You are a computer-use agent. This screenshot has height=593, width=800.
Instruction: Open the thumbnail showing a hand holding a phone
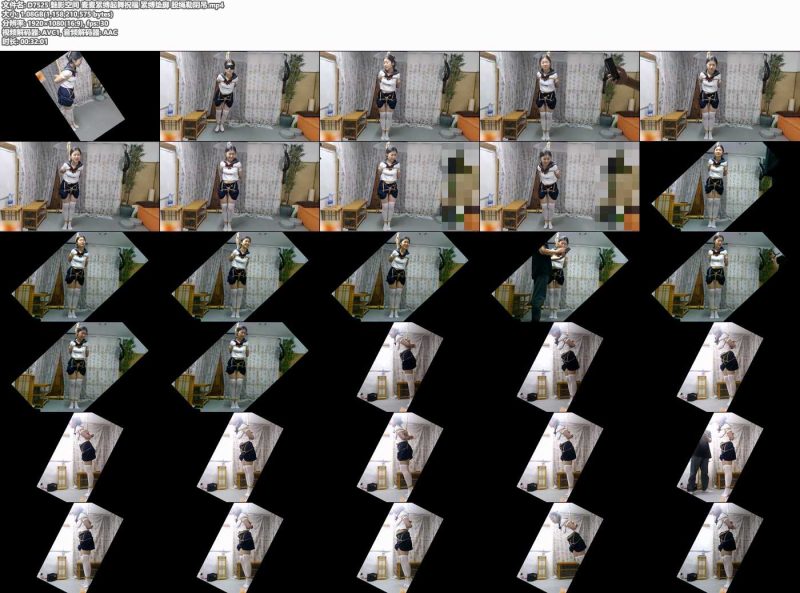559,96
